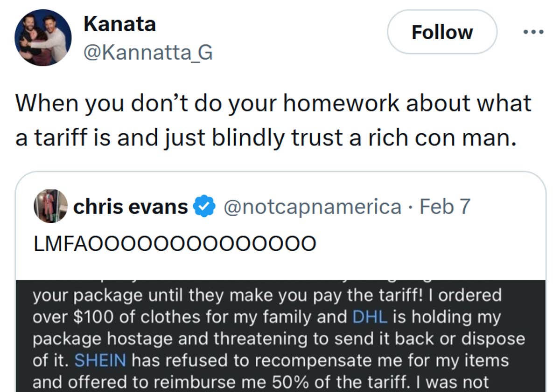Click the LMFAOOOOOOOOOOOOOO quoted tweet text
Image resolution: width=560 pixels, height=392 pixels.
[x=175, y=244]
